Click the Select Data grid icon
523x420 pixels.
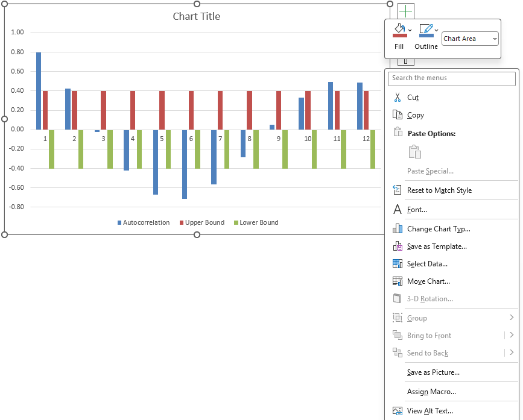(x=398, y=263)
